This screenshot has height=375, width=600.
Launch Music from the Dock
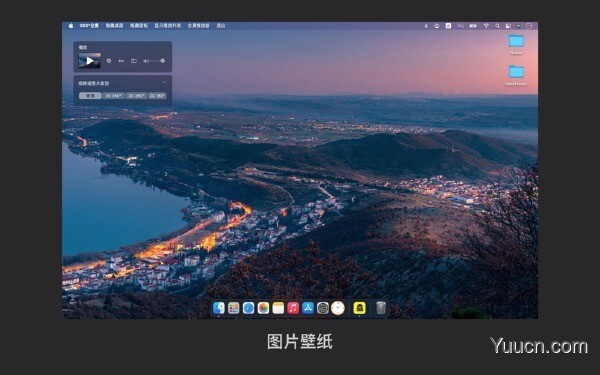(293, 308)
